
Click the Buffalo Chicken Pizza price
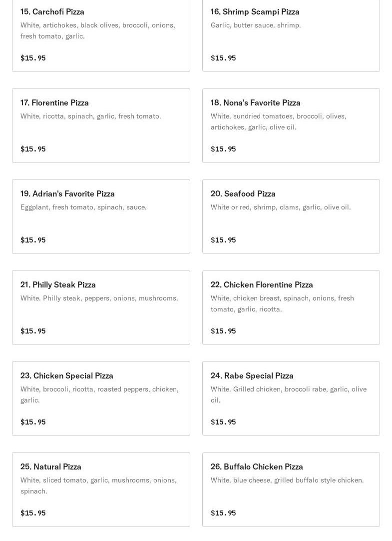tap(223, 513)
